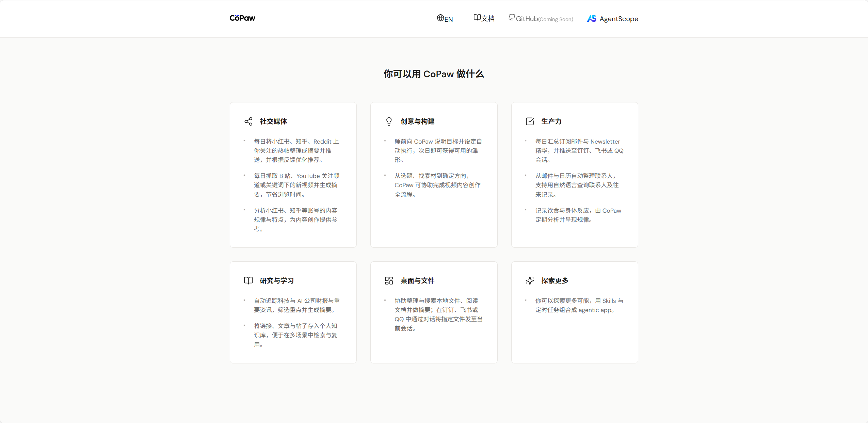Click the sparkle icon on 探索更多 card
Viewport: 868px width, 423px height.
[530, 281]
